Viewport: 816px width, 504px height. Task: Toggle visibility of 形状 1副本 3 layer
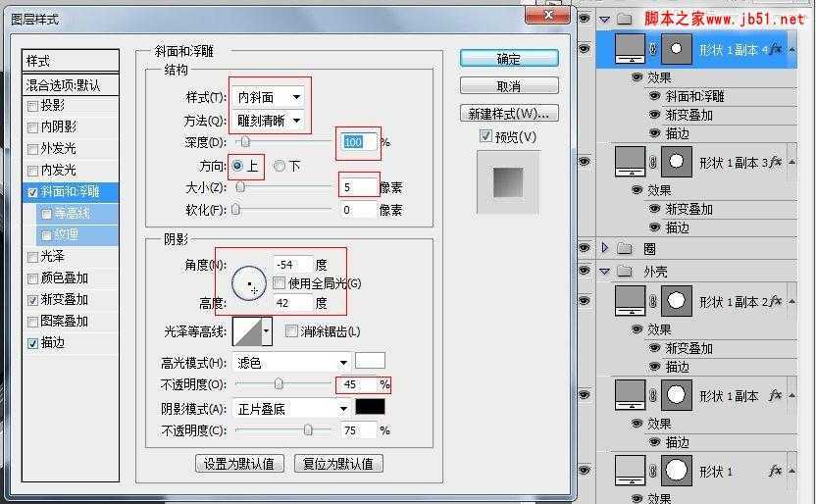point(585,161)
